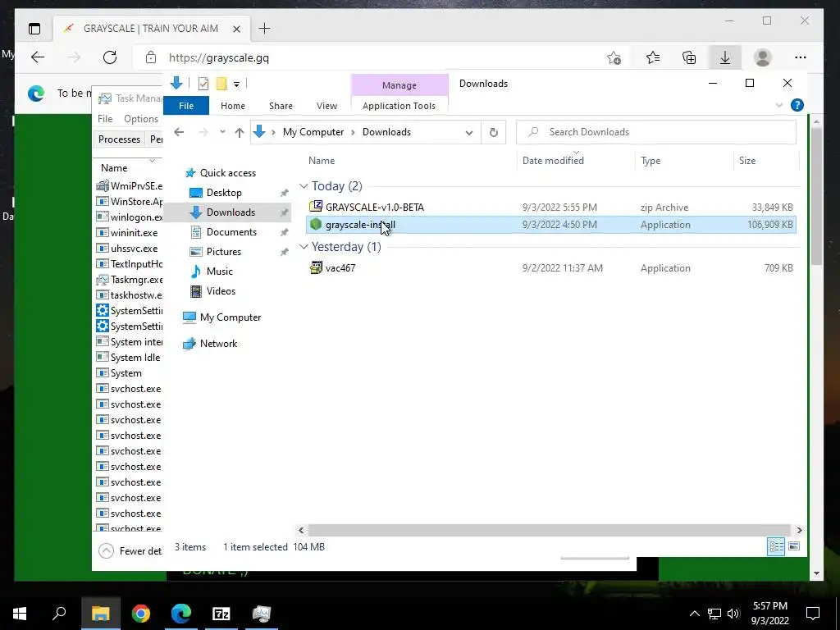This screenshot has height=630, width=840.
Task: Select Task Manager Processes tab
Action: [x=119, y=139]
